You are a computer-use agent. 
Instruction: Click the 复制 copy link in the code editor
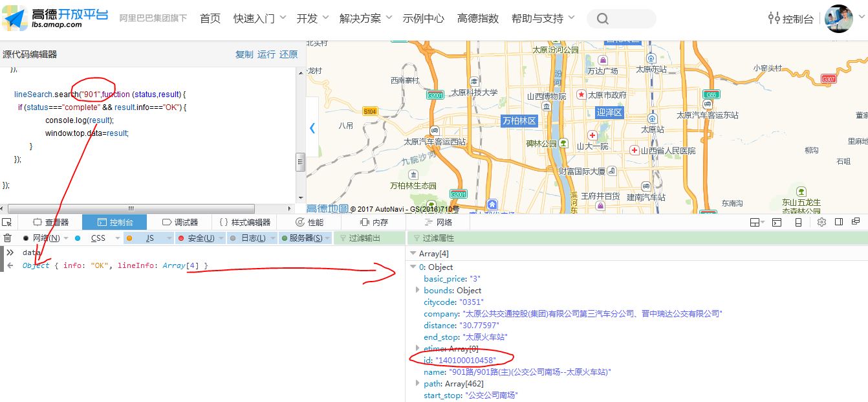pos(244,54)
